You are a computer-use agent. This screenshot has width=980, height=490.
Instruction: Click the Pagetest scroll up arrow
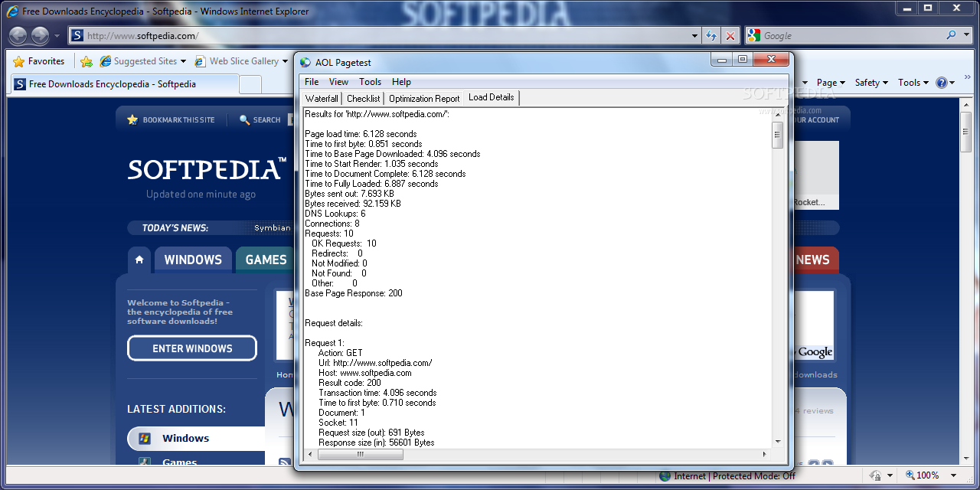778,113
